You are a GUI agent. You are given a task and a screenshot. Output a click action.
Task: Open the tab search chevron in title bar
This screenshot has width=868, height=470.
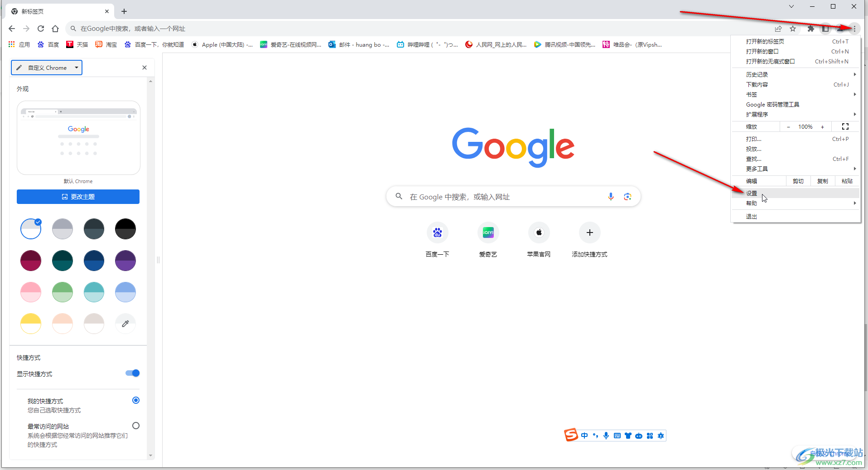791,6
